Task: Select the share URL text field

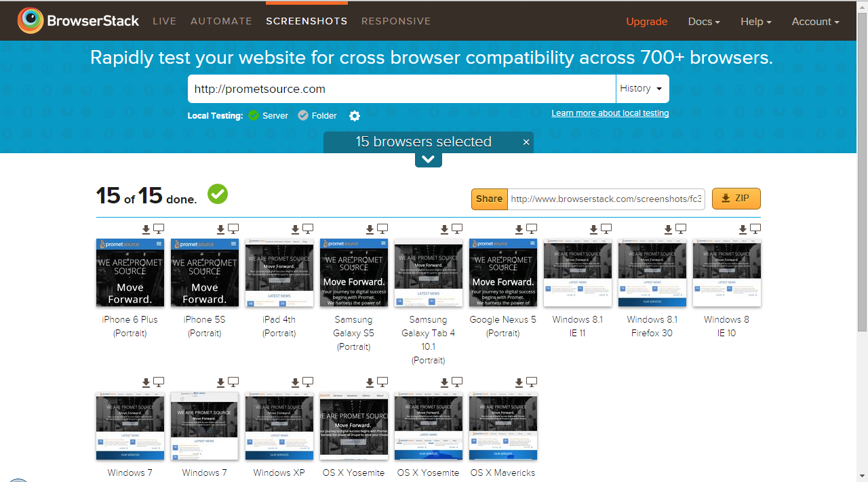Action: 606,199
